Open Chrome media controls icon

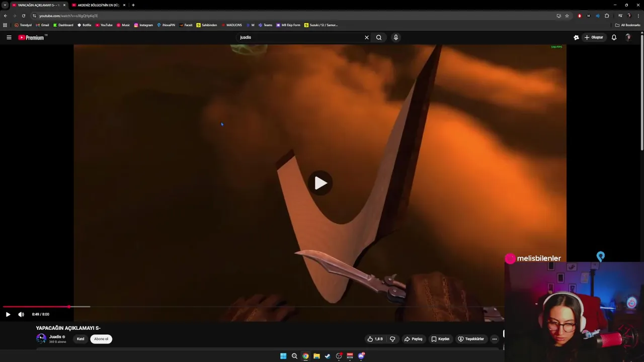tap(620, 16)
